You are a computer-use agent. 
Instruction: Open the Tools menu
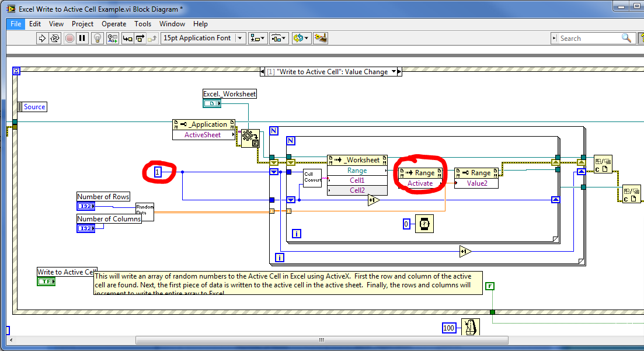tap(142, 24)
